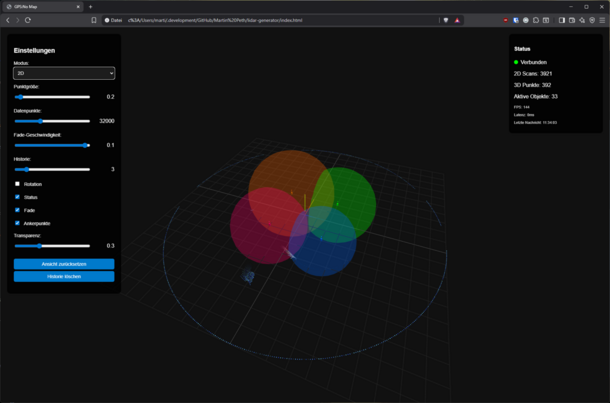Click the browser reload icon
The image size is (610, 403).
(x=28, y=20)
